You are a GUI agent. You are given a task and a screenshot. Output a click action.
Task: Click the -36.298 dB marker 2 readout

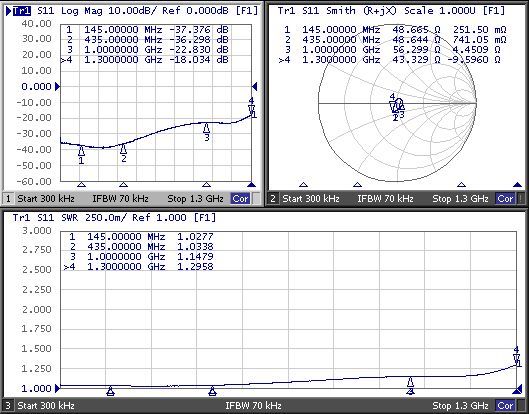pyautogui.click(x=199, y=40)
